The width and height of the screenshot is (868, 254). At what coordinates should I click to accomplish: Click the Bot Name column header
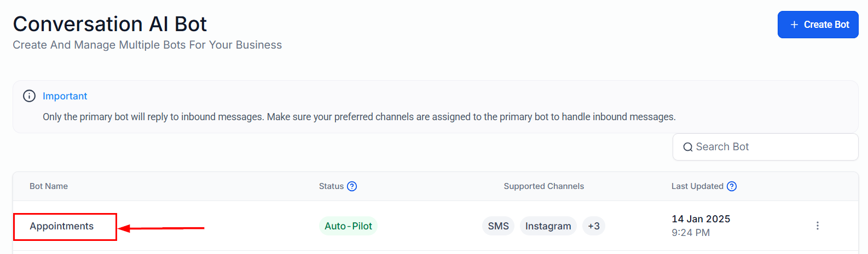coord(49,186)
